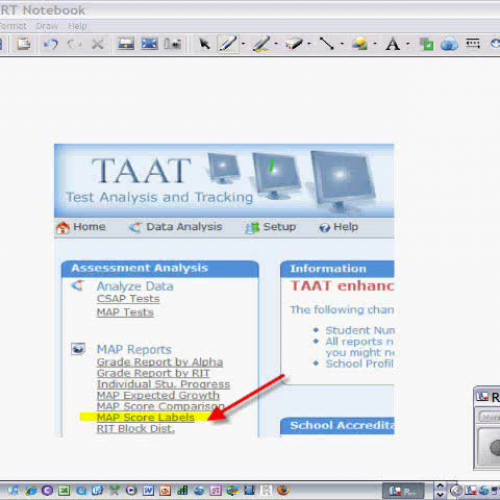Screen dimensions: 500x500
Task: Open Grade Report by RIT
Action: click(153, 373)
